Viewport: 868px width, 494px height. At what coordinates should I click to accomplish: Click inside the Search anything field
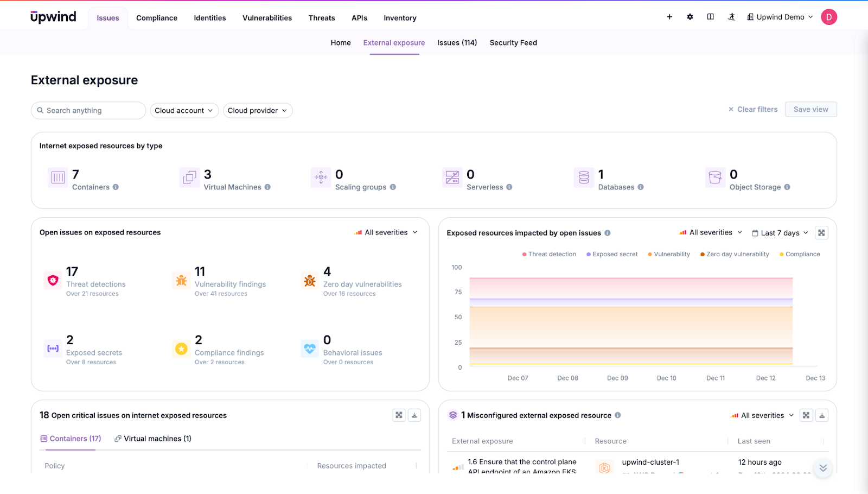point(88,110)
